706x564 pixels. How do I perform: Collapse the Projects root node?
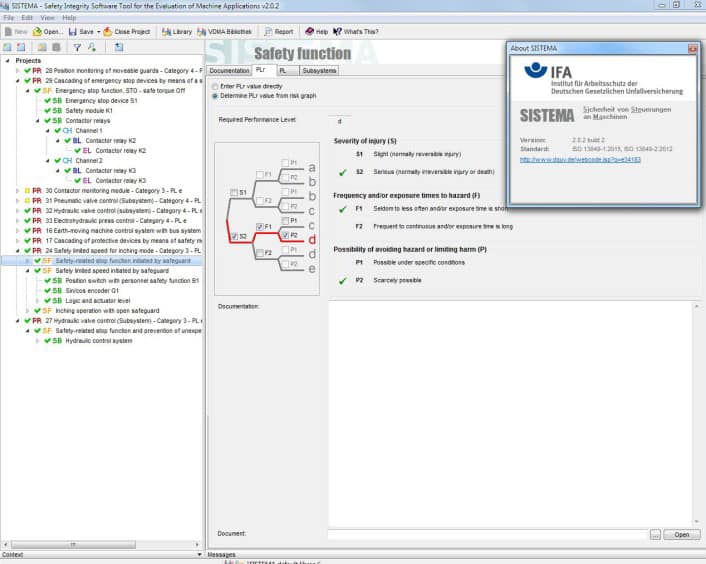tap(8, 60)
